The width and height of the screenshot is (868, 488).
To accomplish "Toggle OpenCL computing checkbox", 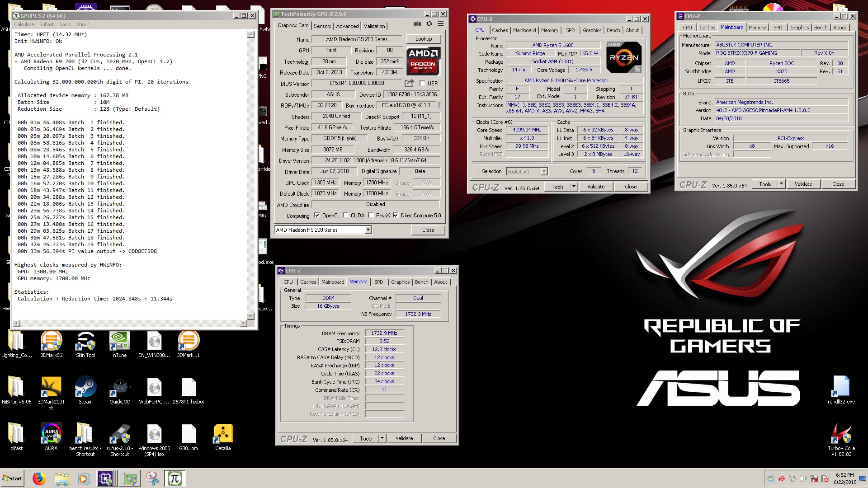I will tap(317, 216).
